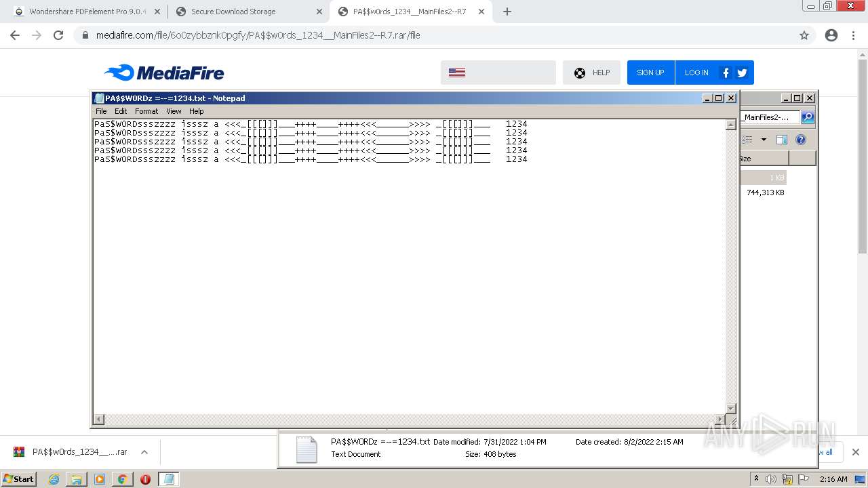The image size is (868, 488).
Task: Go back in browser history
Action: click(15, 35)
